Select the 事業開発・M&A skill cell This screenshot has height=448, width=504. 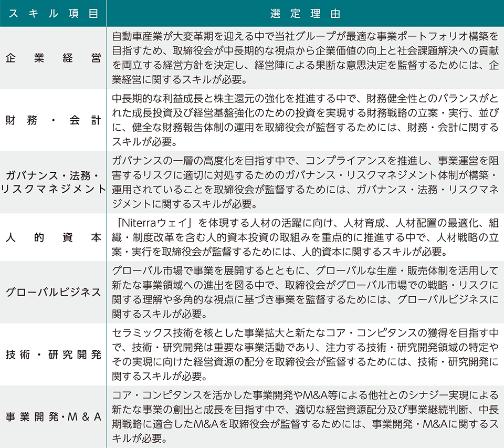53,417
